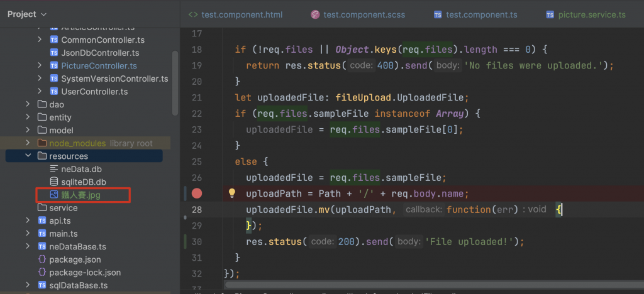Screen dimensions: 644x294
Task: Click the HTML icon on test.component.html tab
Action: [x=193, y=14]
